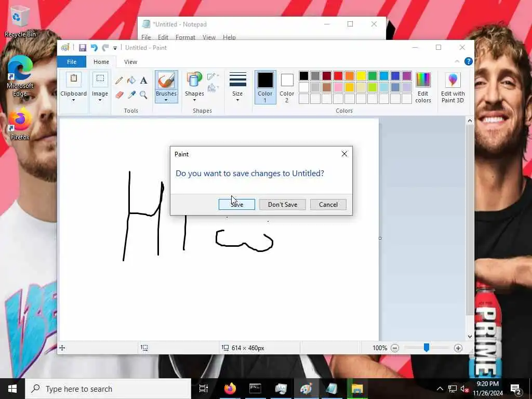Pick the yellow color swatch
532x399 pixels.
pyautogui.click(x=361, y=76)
